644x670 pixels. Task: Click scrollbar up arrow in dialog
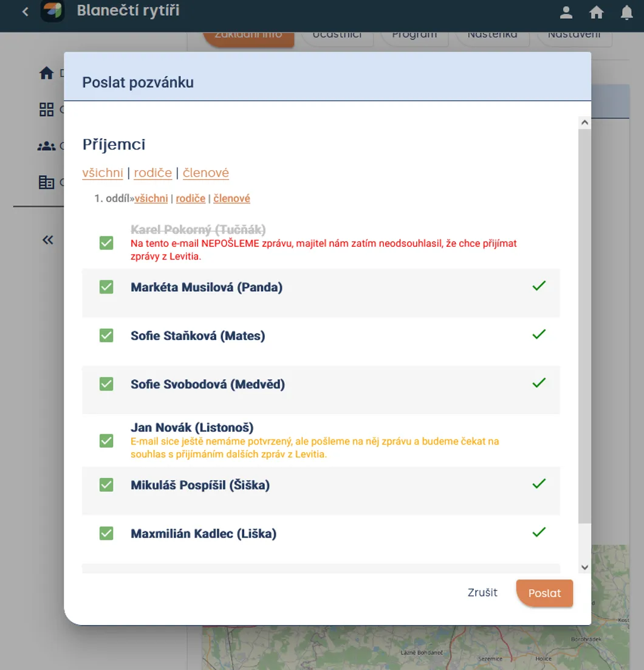[584, 123]
